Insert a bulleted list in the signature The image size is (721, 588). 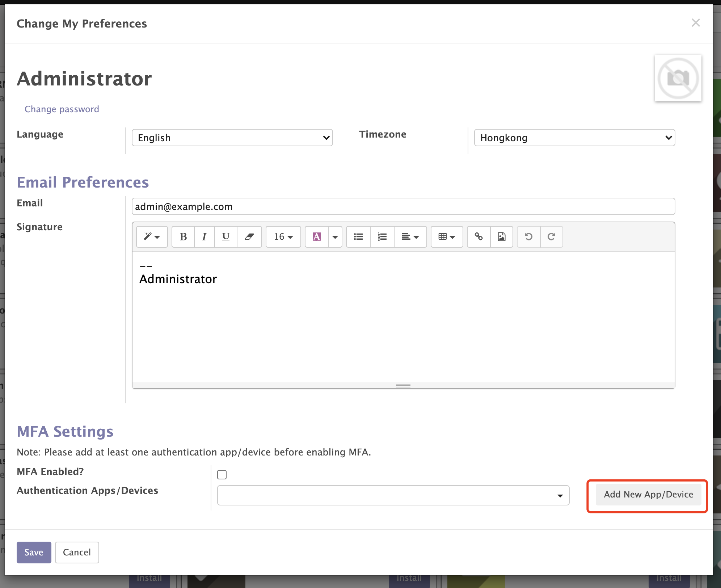tap(358, 237)
